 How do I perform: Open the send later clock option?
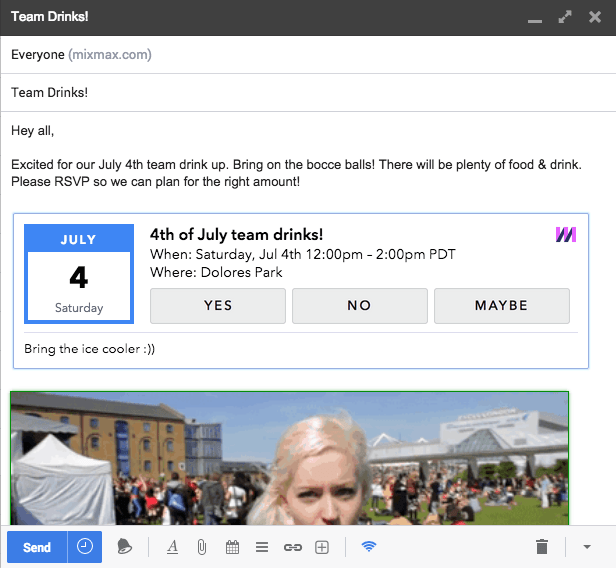click(x=85, y=547)
